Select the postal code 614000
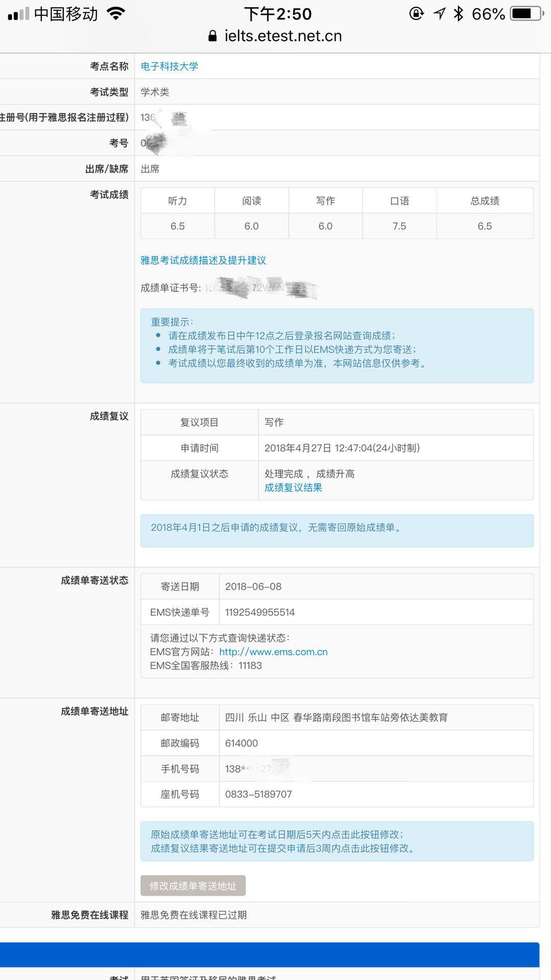551x980 pixels. pos(241,743)
